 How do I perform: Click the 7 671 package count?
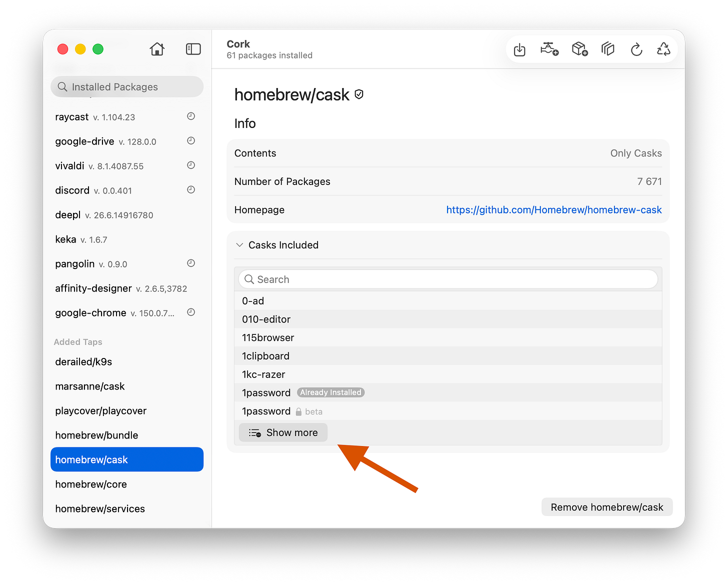coord(649,181)
